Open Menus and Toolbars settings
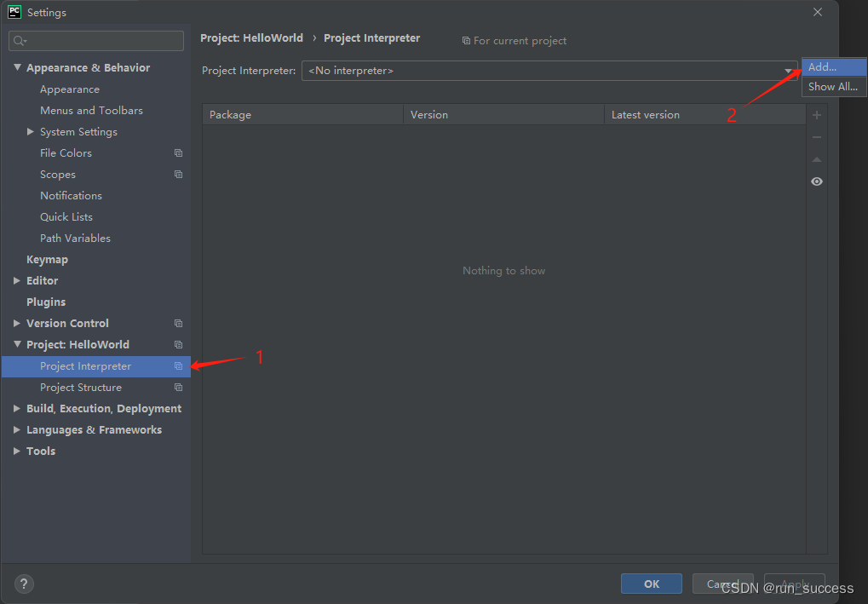The height and width of the screenshot is (604, 868). (x=91, y=111)
